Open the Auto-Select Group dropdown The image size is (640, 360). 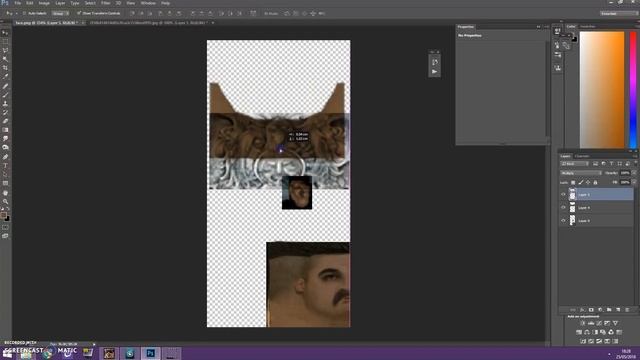[x=60, y=13]
